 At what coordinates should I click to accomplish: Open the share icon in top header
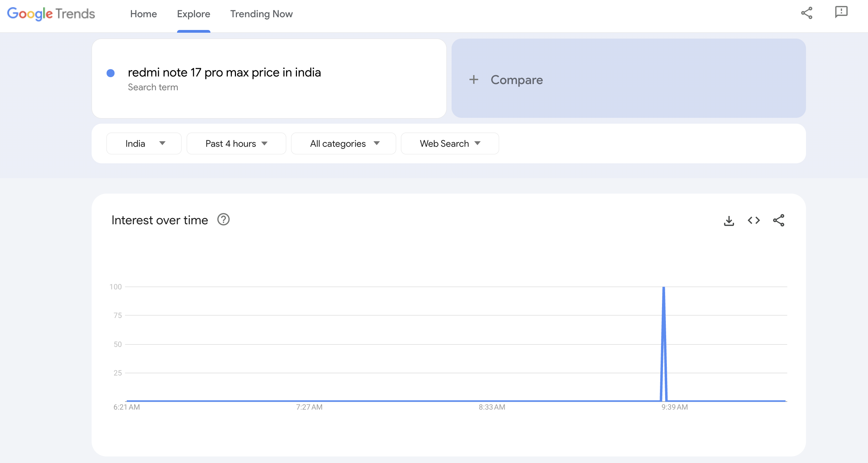(807, 13)
